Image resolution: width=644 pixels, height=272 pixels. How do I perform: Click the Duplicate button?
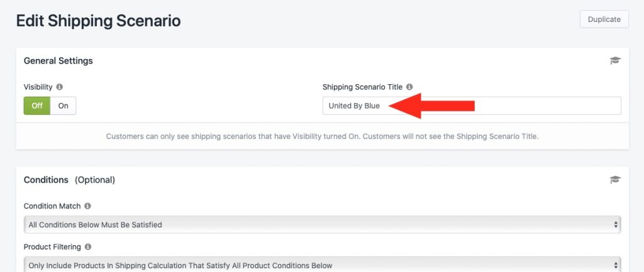pos(604,19)
